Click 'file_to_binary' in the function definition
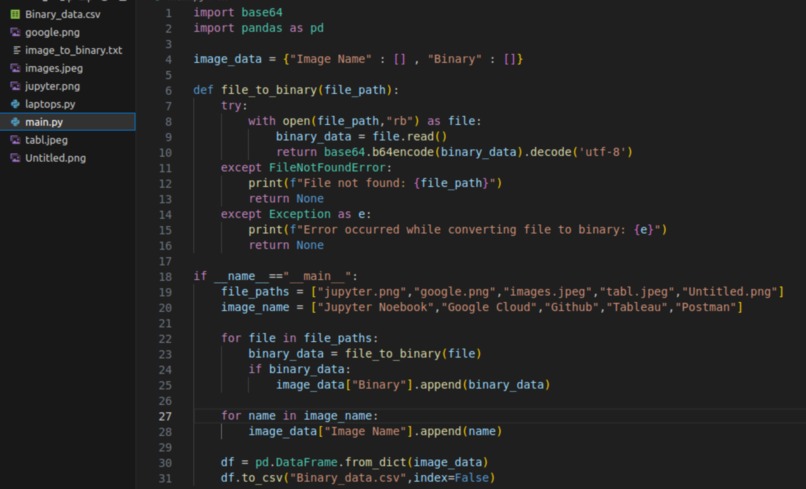 point(269,90)
